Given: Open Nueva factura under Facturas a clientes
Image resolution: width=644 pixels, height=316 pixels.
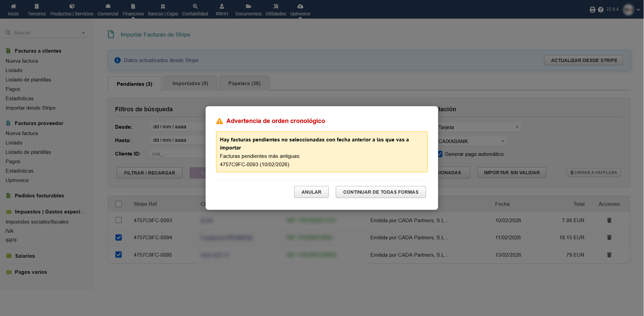Looking at the screenshot, I should (22, 61).
